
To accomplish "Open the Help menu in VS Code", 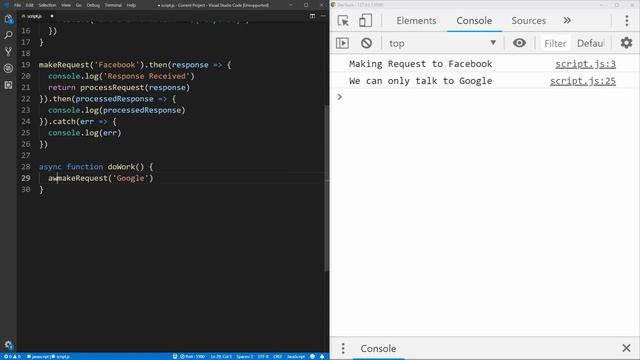I will coord(131,5).
